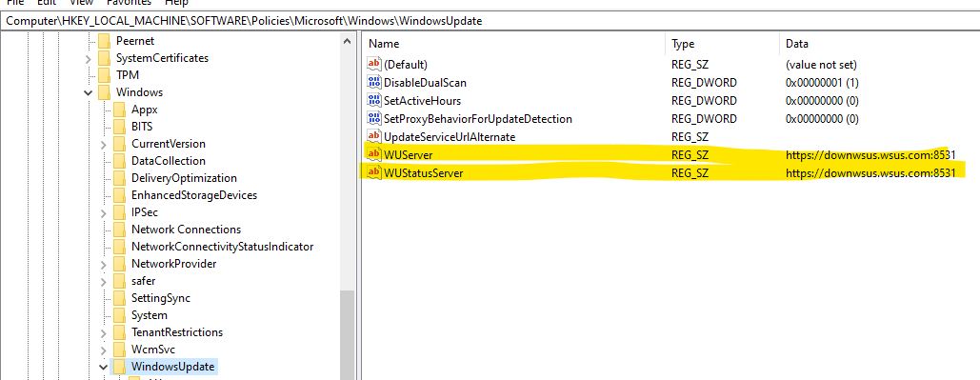Select the Peernet folder icon
Image resolution: width=980 pixels, height=380 pixels.
point(105,41)
